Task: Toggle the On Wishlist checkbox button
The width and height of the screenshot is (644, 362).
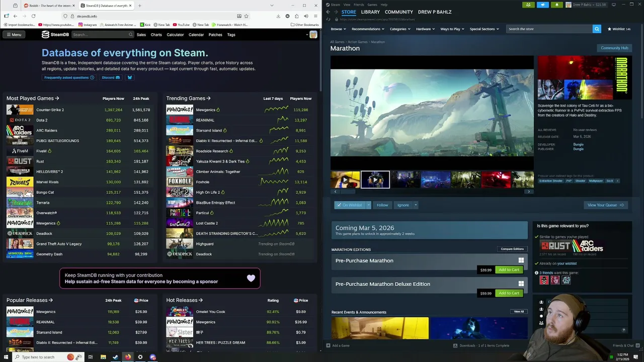Action: tap(349, 205)
